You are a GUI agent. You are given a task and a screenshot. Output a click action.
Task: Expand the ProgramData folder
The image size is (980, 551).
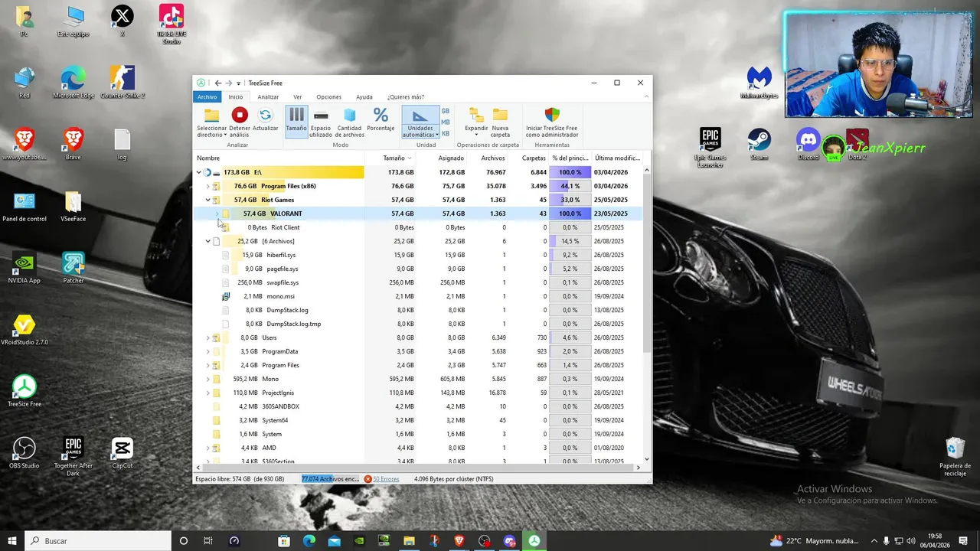click(207, 351)
